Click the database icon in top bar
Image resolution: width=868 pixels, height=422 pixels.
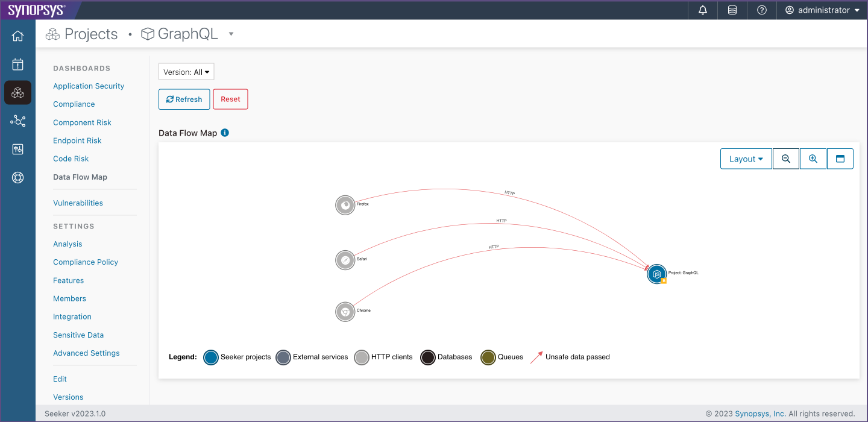[x=732, y=10]
